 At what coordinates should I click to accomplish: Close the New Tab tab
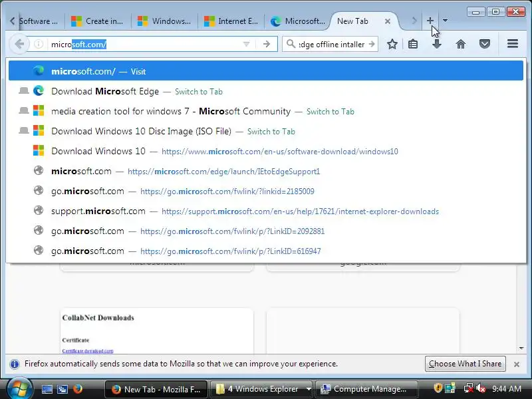(388, 21)
